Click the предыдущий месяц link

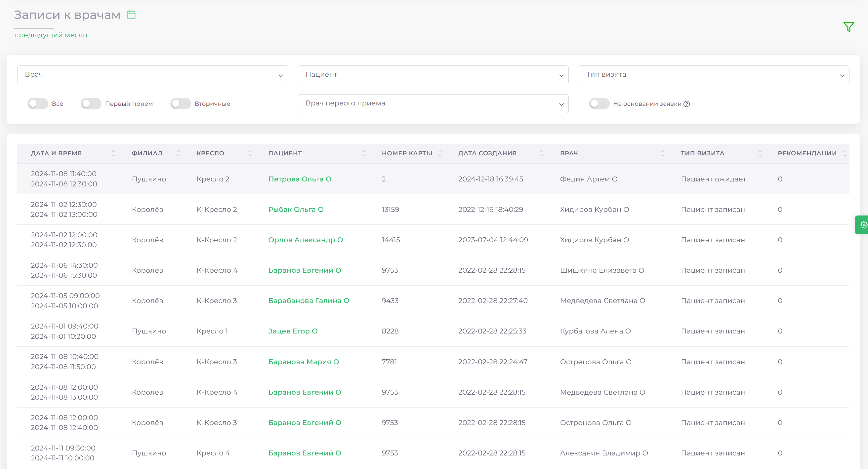pos(51,35)
